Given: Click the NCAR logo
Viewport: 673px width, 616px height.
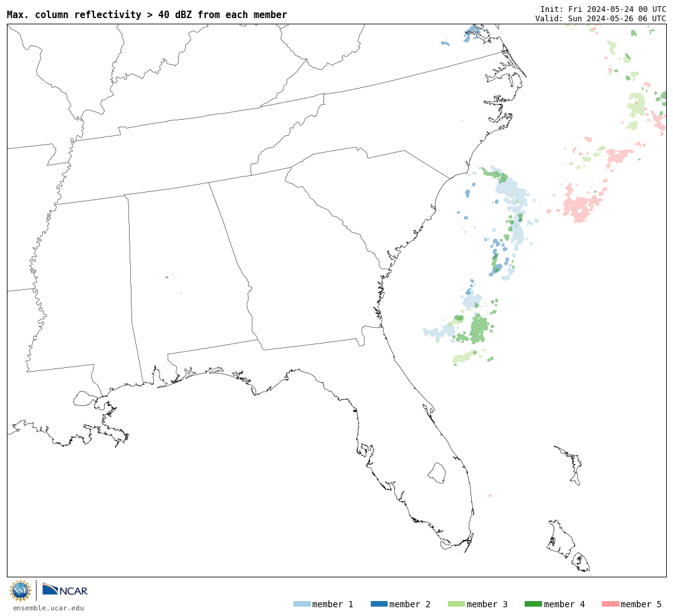Looking at the screenshot, I should (x=65, y=589).
